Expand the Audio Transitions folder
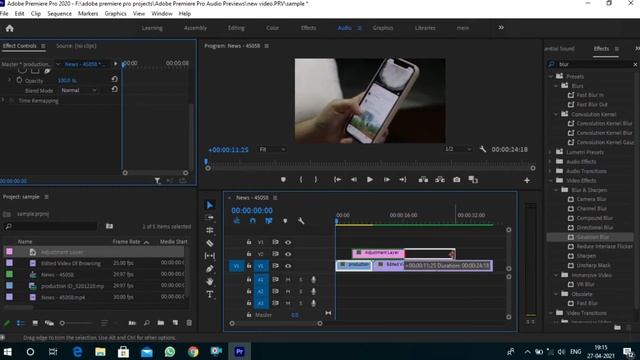The height and width of the screenshot is (360, 640). (x=550, y=171)
